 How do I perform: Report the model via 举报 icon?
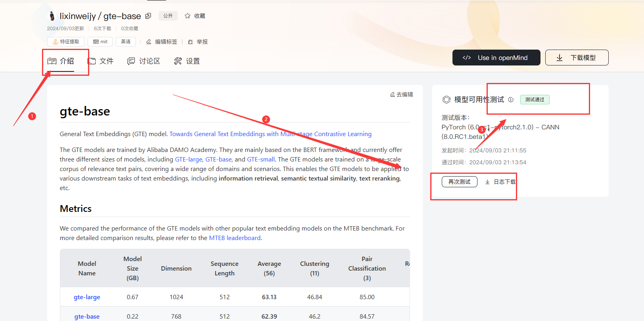pyautogui.click(x=190, y=42)
